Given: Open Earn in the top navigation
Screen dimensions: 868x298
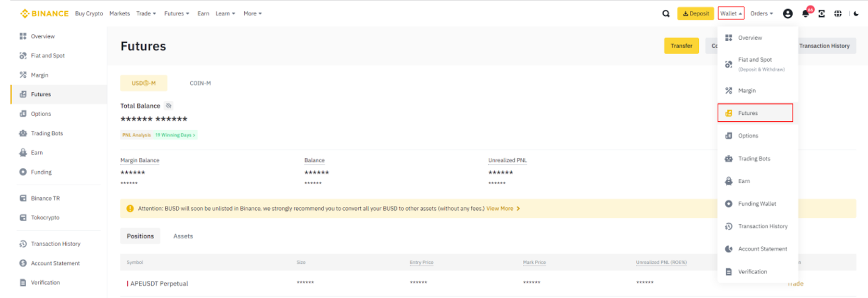Looking at the screenshot, I should tap(203, 14).
